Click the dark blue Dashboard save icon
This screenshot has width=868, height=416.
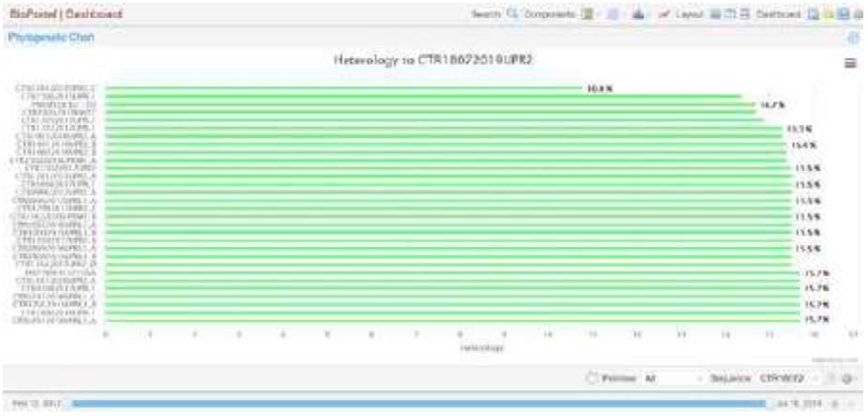click(x=843, y=14)
